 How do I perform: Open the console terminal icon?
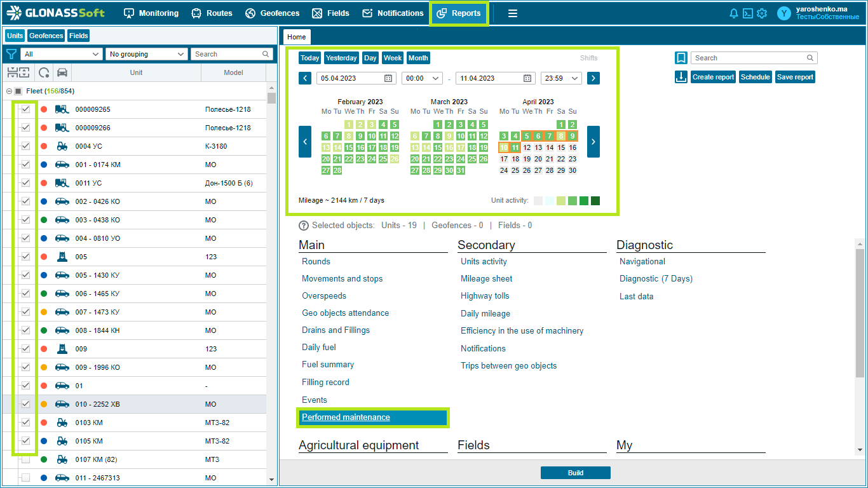748,13
